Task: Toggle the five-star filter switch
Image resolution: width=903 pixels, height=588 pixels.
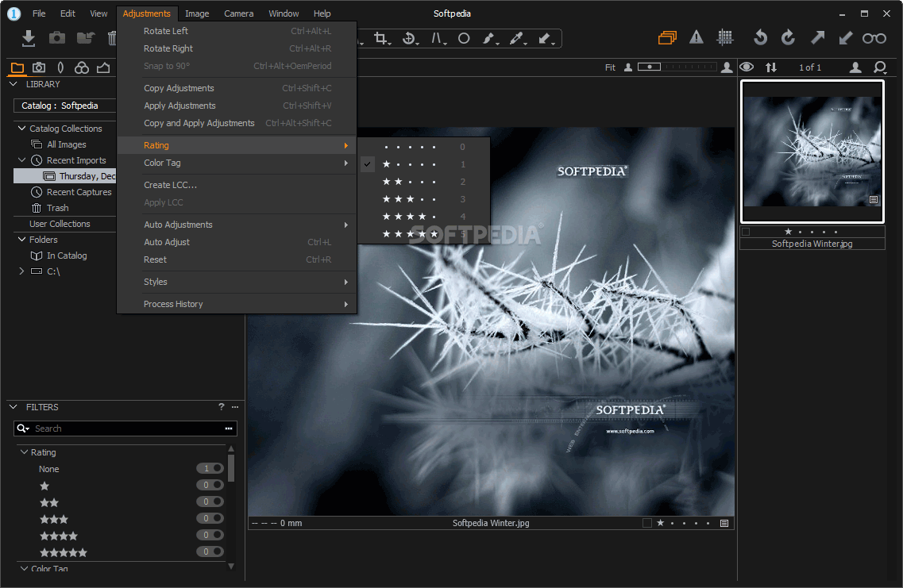Action: (210, 551)
